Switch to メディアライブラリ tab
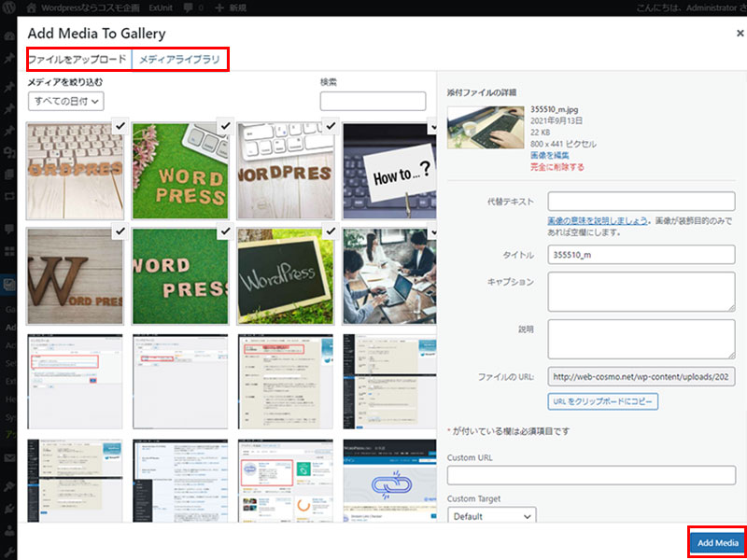This screenshot has width=747, height=560. point(180,60)
